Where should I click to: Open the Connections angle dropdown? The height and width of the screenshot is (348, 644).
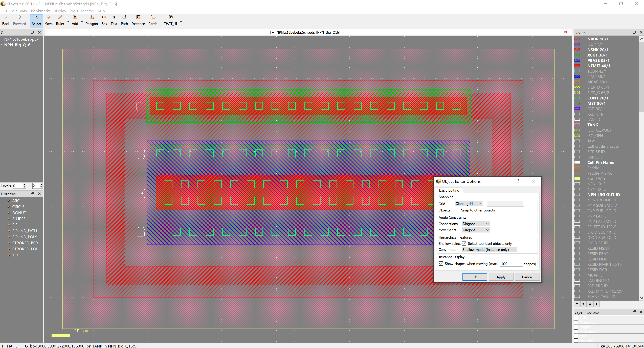tap(476, 224)
